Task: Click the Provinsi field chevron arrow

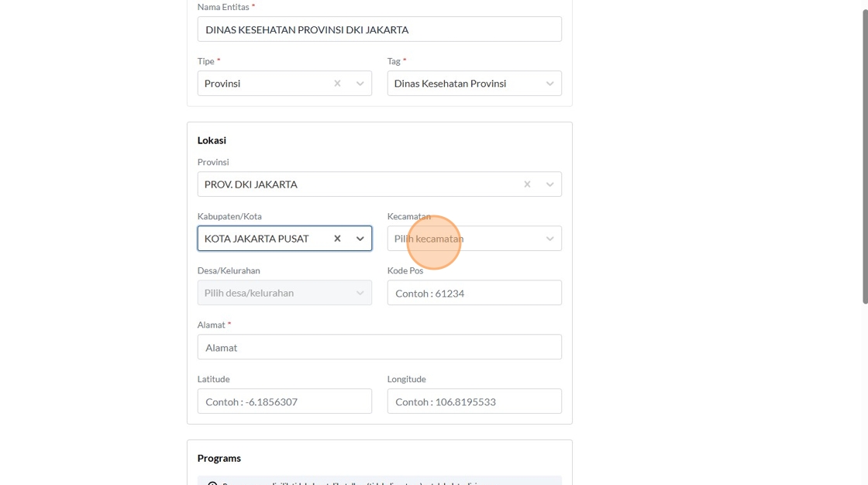Action: 550,184
